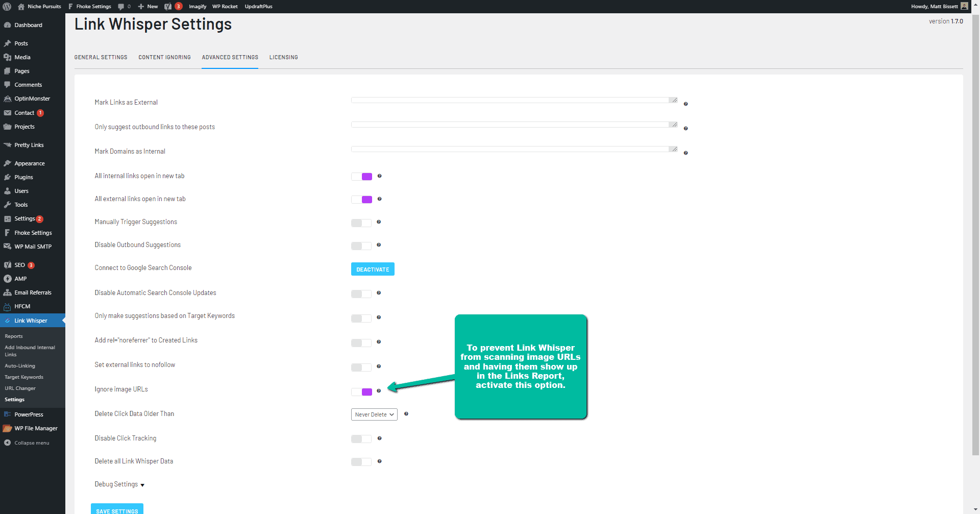Switch to the General Settings tab
This screenshot has width=980, height=514.
click(x=101, y=57)
